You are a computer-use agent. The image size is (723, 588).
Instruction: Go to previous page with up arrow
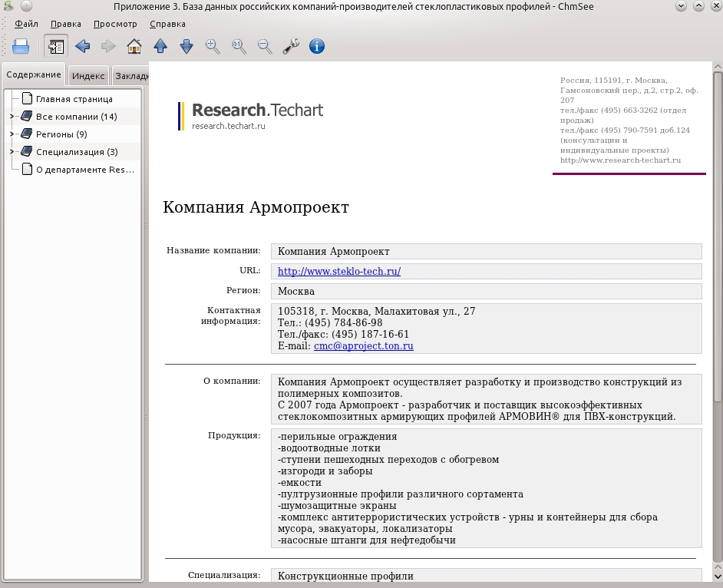tap(160, 46)
